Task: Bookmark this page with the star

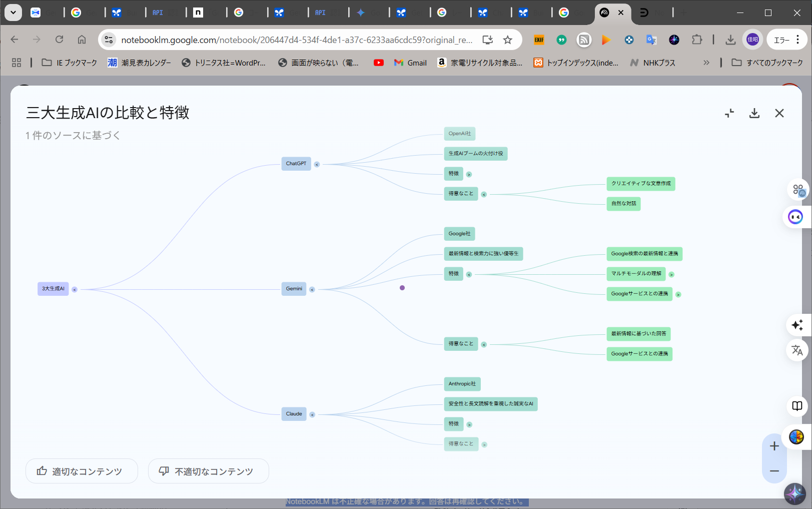Action: click(508, 40)
